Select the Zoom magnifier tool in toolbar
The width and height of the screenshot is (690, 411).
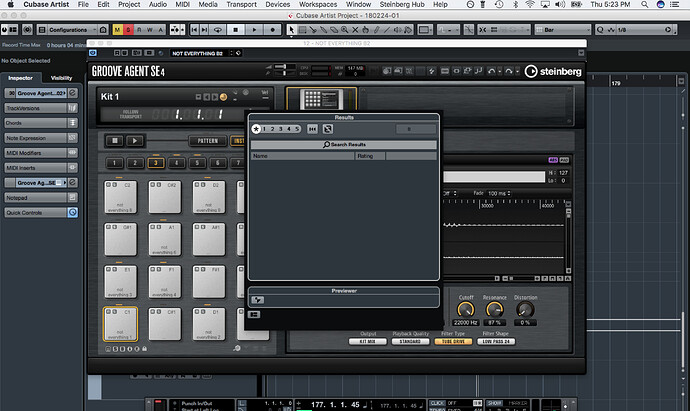345,30
